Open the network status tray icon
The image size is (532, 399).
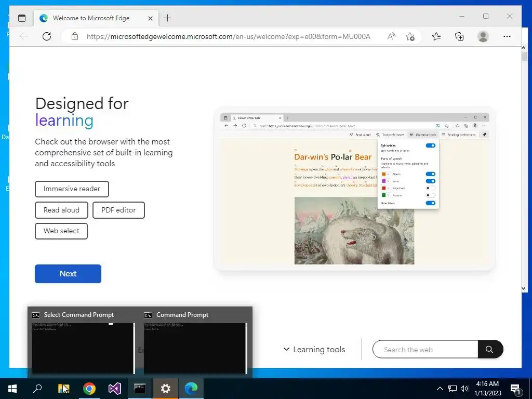coord(453,389)
